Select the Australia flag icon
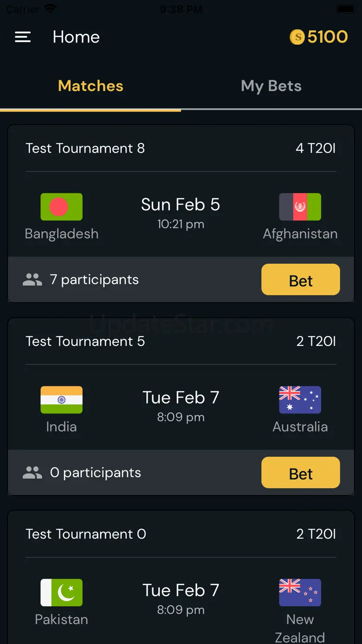362x644 pixels. pyautogui.click(x=300, y=400)
